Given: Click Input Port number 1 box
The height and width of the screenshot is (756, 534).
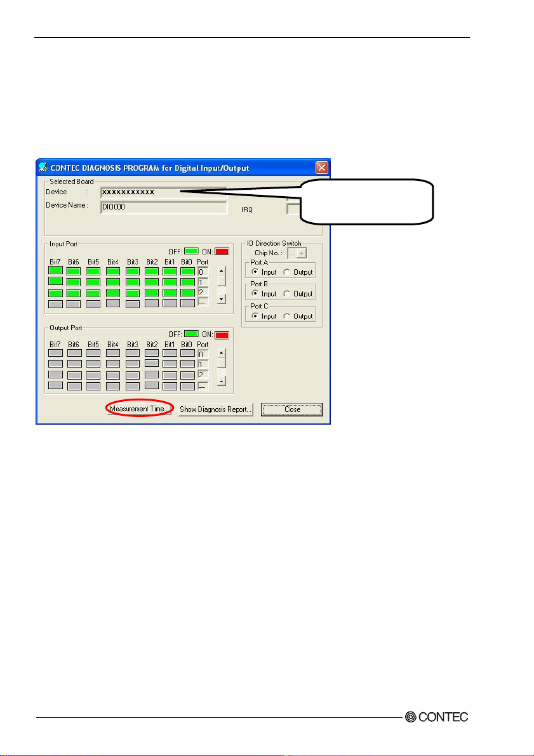Looking at the screenshot, I should (203, 282).
